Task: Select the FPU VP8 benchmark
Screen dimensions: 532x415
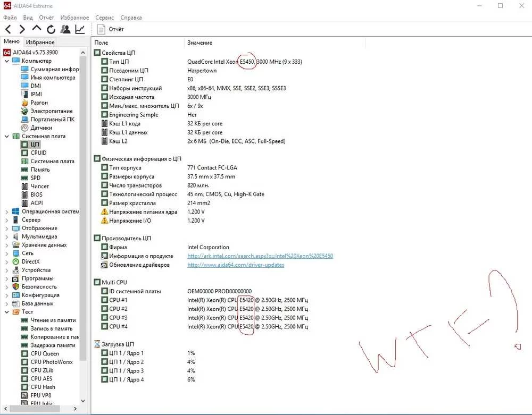Action: click(41, 395)
